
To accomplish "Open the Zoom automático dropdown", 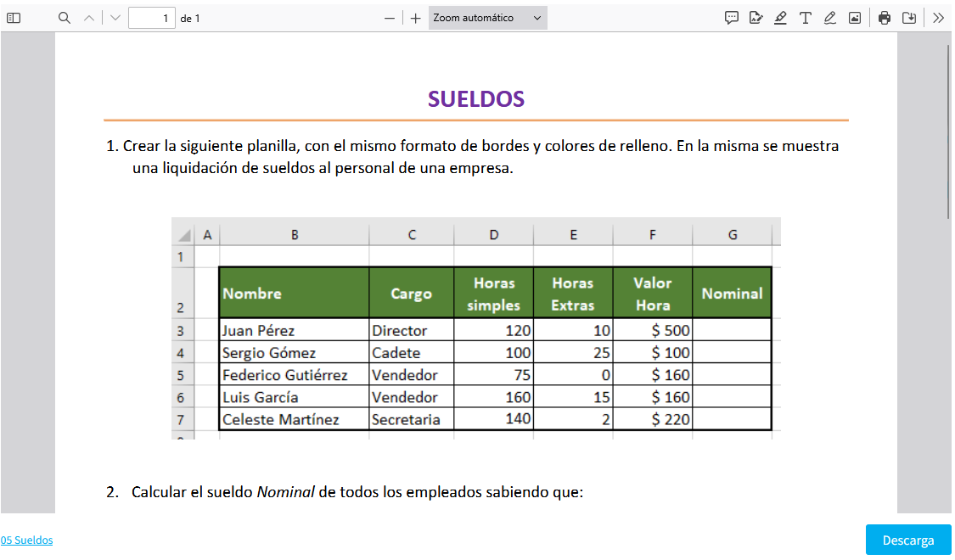I will tap(487, 18).
